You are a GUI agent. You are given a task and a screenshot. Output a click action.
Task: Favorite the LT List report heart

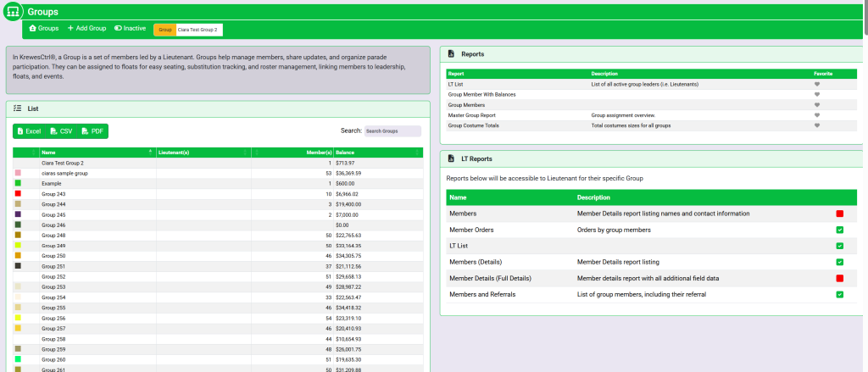[x=817, y=85]
